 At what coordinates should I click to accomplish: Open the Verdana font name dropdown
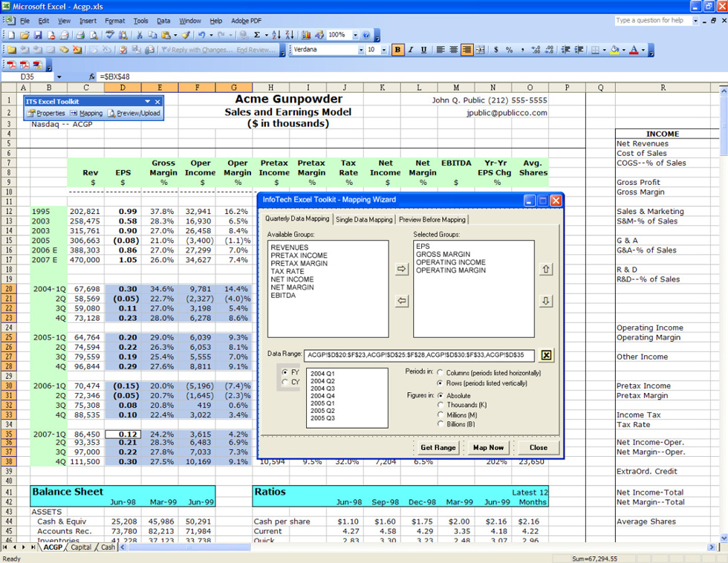pos(361,50)
